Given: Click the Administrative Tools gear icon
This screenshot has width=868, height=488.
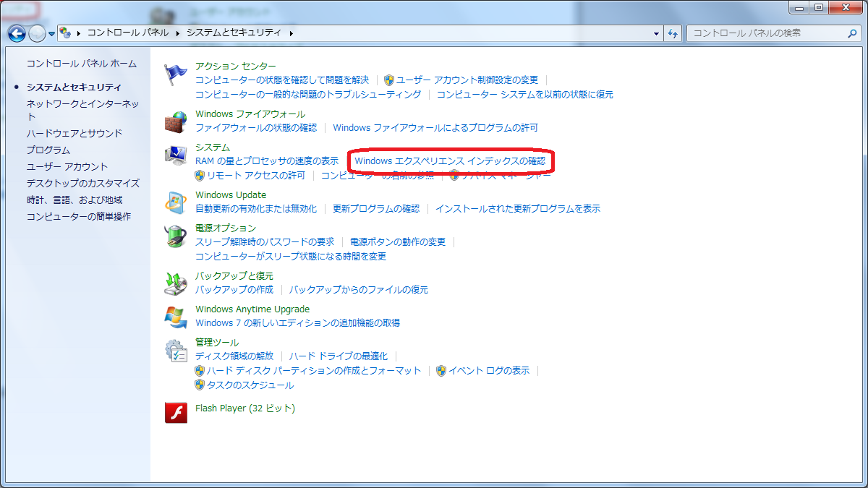Looking at the screenshot, I should 176,351.
